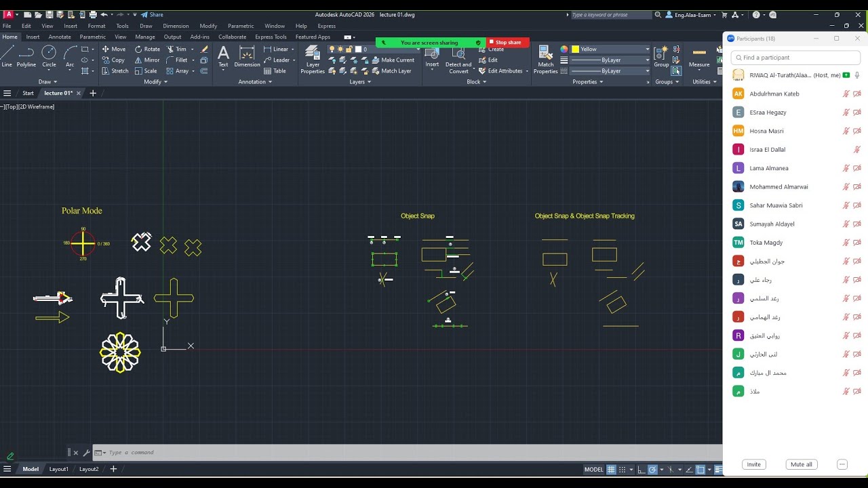Select the Polyline tool
Viewport: 868px width, 488px height.
coord(26,56)
